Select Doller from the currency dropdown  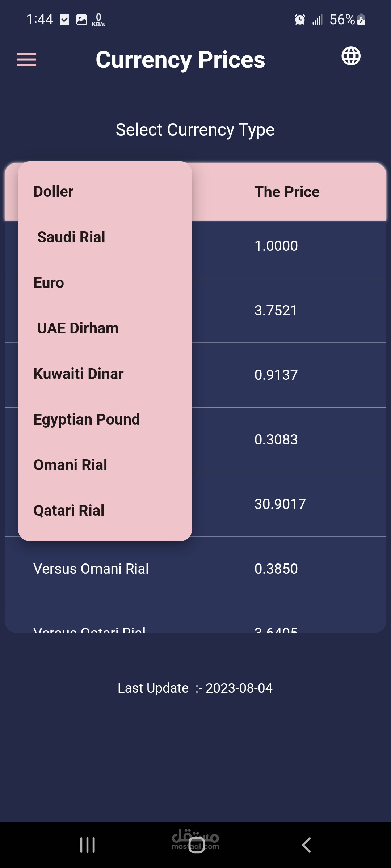(x=105, y=192)
